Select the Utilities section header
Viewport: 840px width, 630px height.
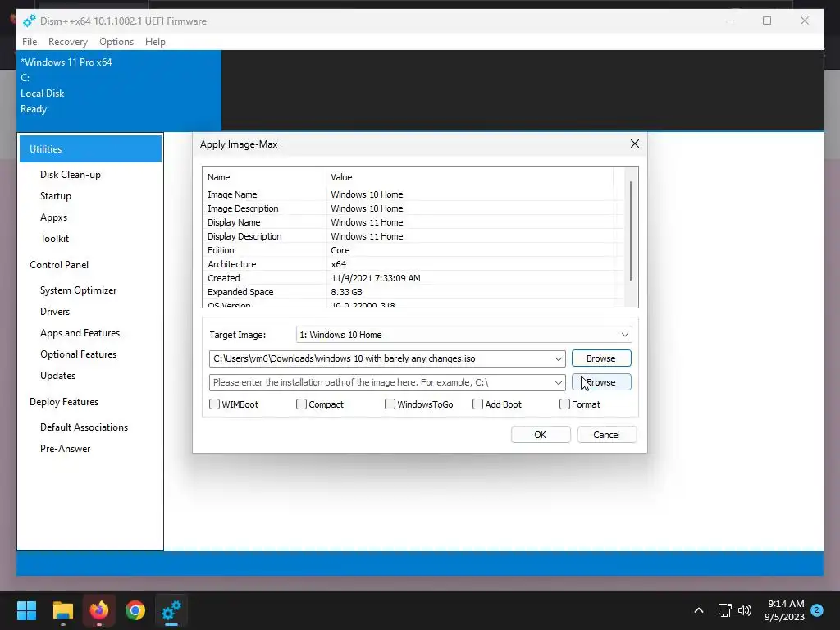pos(90,149)
